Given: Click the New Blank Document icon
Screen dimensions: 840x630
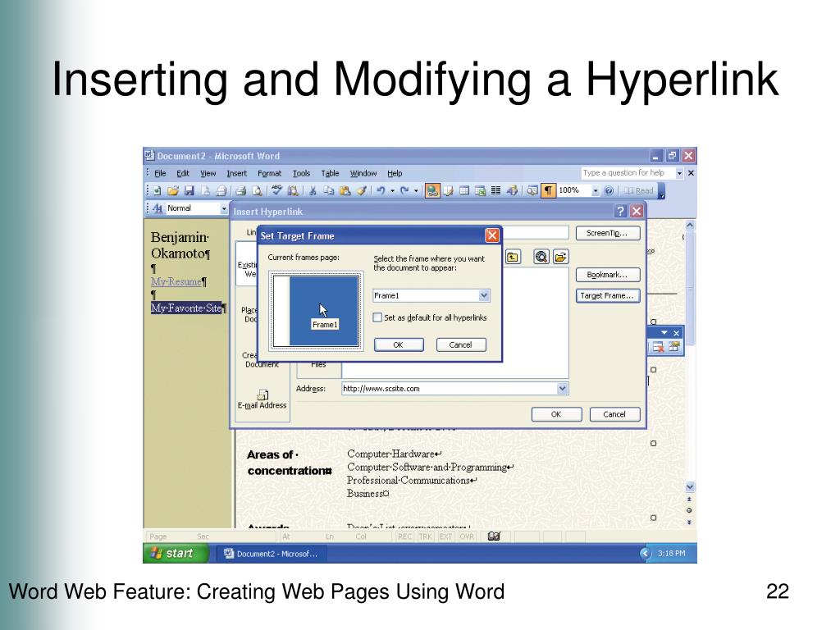Looking at the screenshot, I should tap(157, 190).
